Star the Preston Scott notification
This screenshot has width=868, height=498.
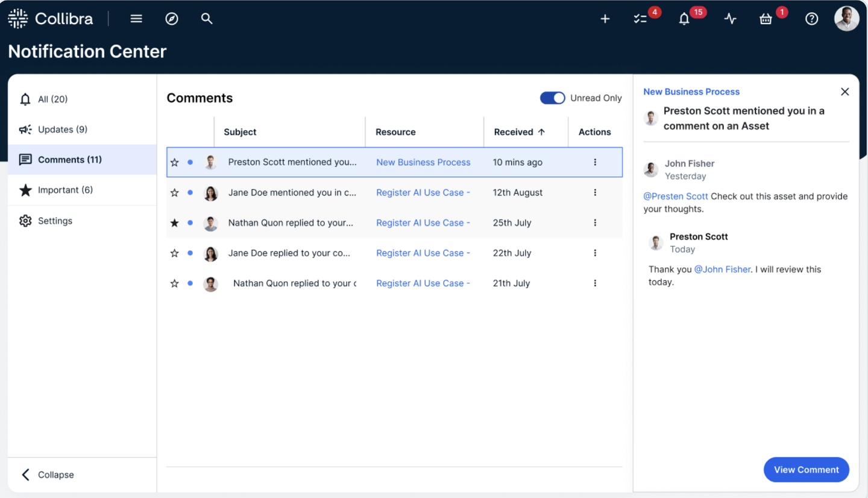[x=175, y=162]
